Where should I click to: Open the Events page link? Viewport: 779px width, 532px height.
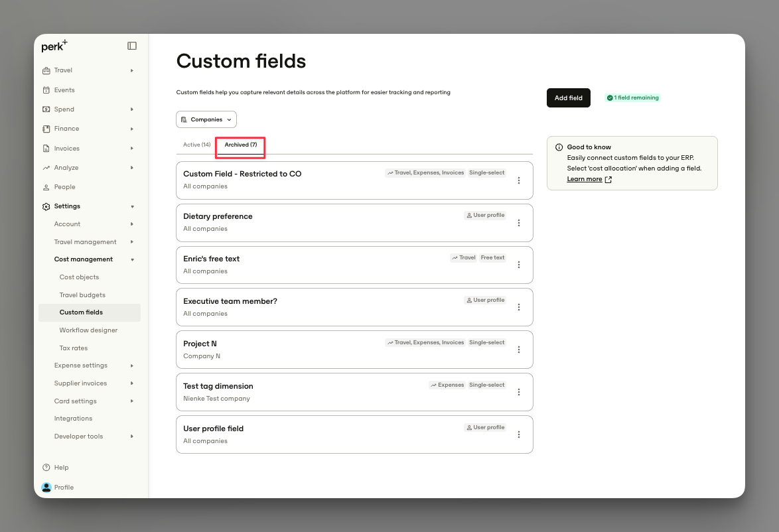coord(64,90)
